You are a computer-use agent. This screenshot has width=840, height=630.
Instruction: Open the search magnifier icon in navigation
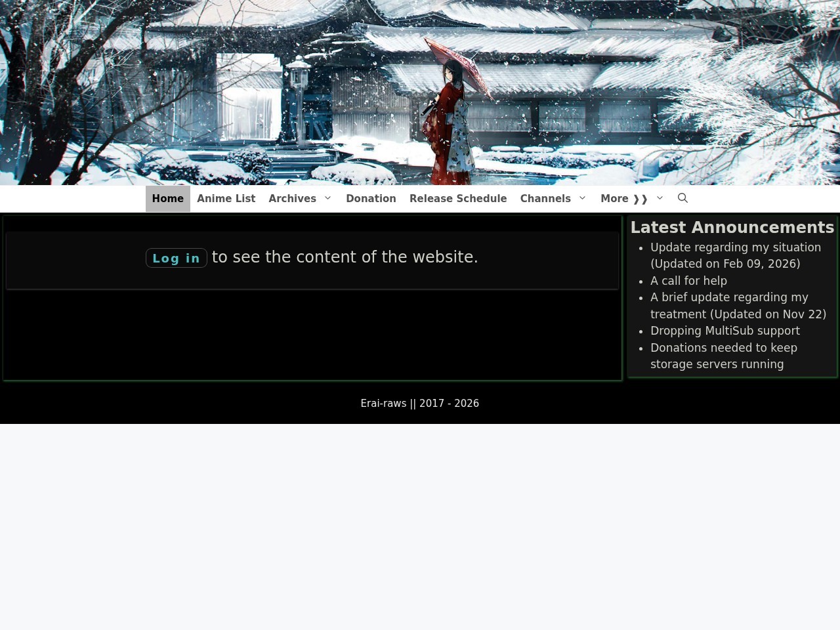tap(682, 198)
